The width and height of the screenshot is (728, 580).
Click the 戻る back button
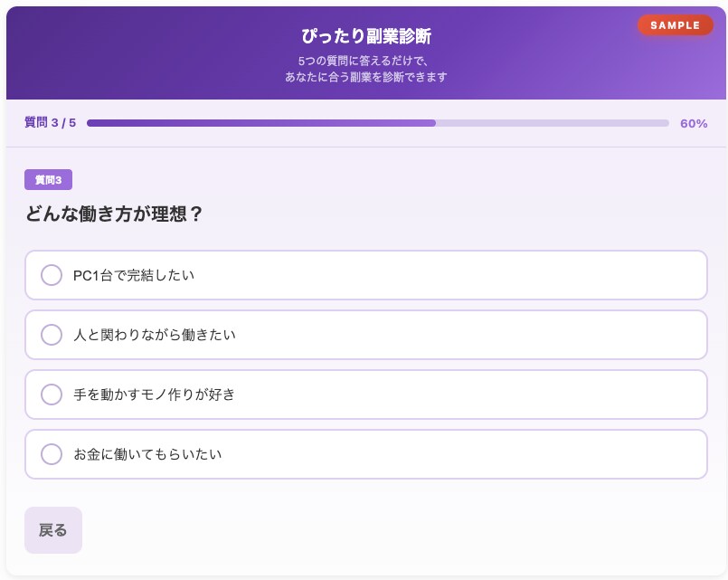coord(53,530)
